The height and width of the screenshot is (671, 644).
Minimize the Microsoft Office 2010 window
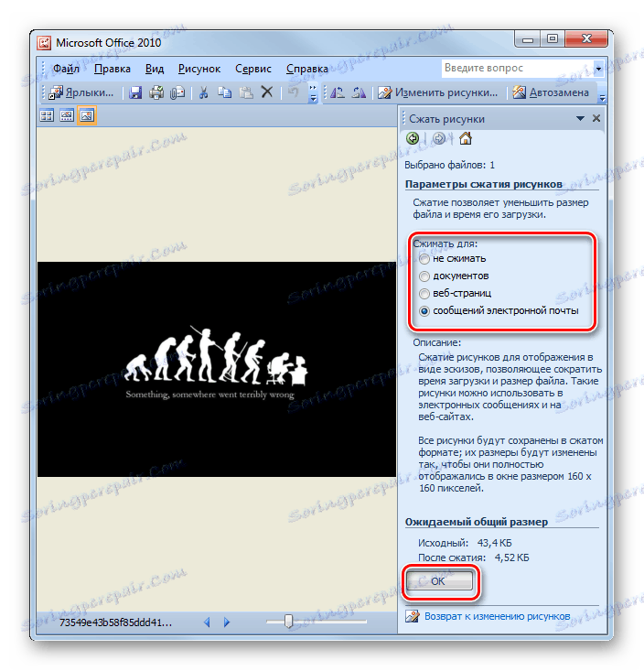point(528,39)
